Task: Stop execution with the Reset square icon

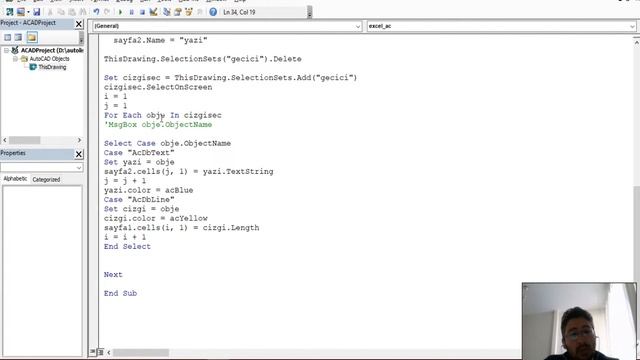Action: point(142,12)
